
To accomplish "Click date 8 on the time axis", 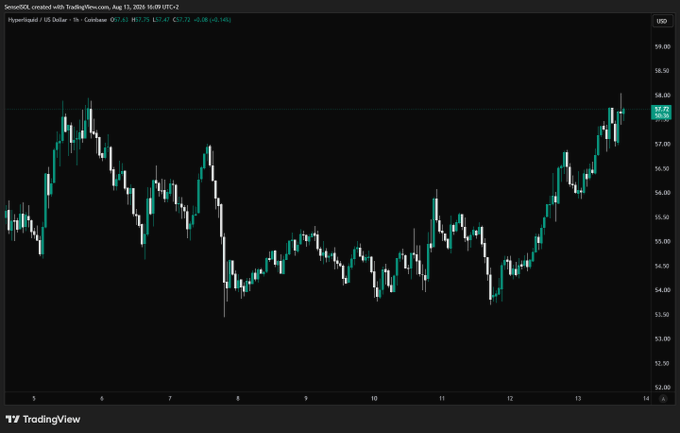I will coord(238,398).
